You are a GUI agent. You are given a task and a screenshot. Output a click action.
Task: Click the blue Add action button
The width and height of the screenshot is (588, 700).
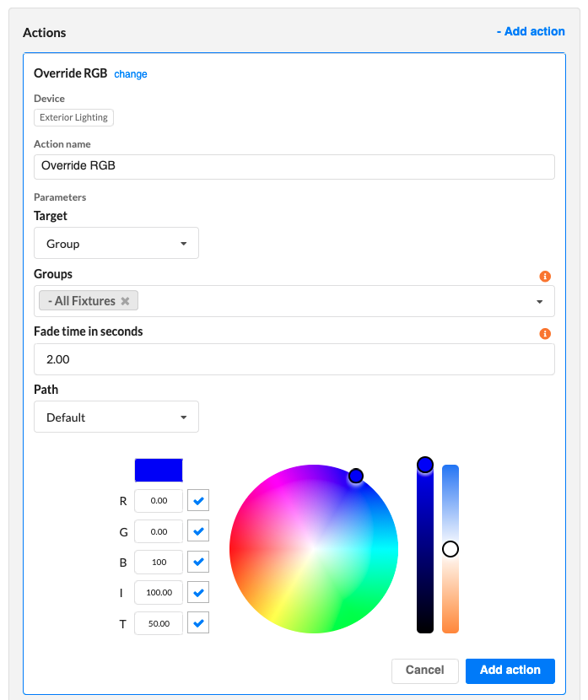(510, 670)
